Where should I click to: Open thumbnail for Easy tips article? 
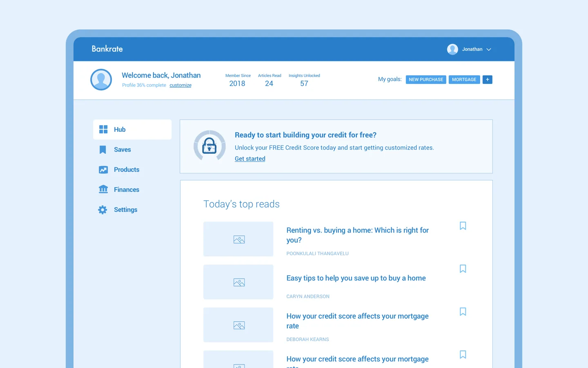tap(238, 282)
